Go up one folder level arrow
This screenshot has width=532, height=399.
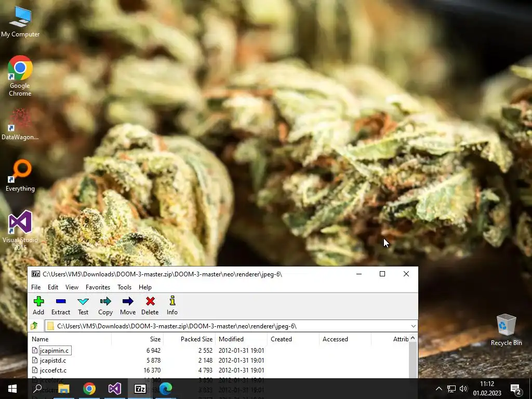coord(34,326)
